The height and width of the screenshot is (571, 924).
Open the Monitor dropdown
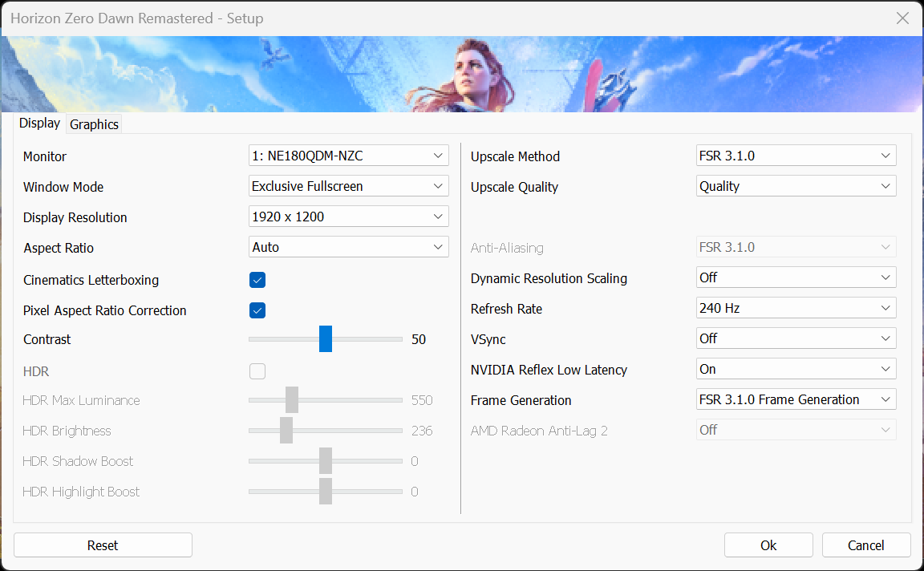pos(348,156)
